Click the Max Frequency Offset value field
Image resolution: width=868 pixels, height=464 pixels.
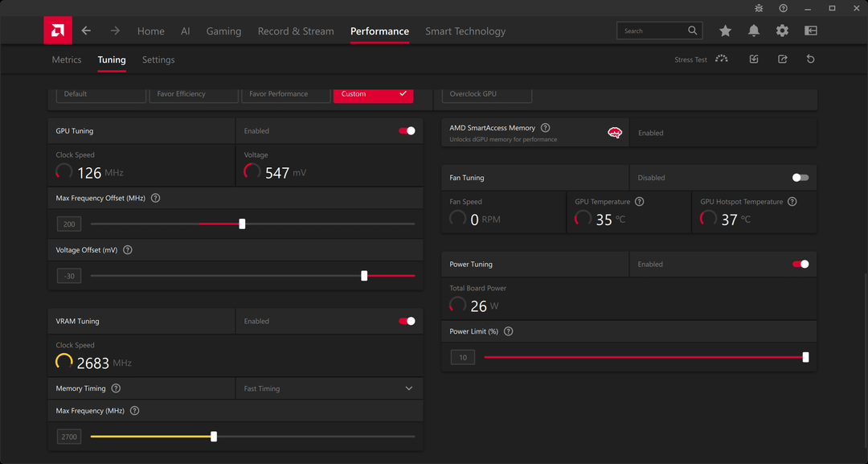pyautogui.click(x=69, y=224)
